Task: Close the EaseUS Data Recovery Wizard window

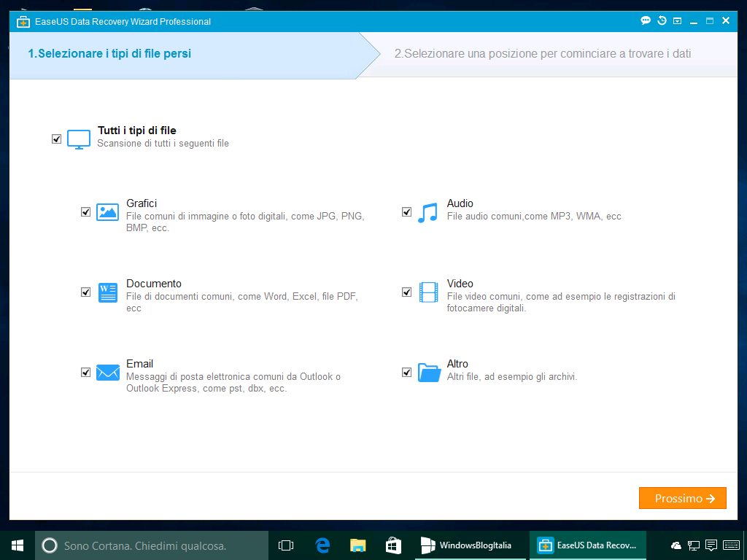Action: [x=726, y=20]
